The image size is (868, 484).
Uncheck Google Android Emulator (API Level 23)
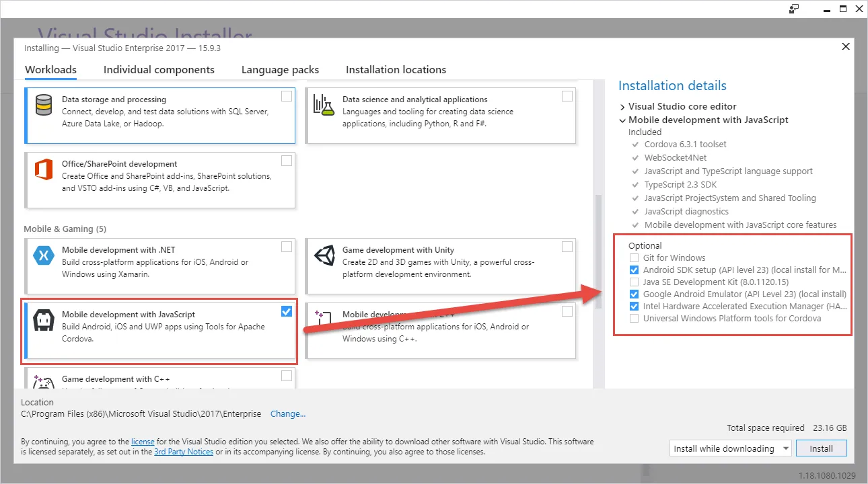click(634, 294)
